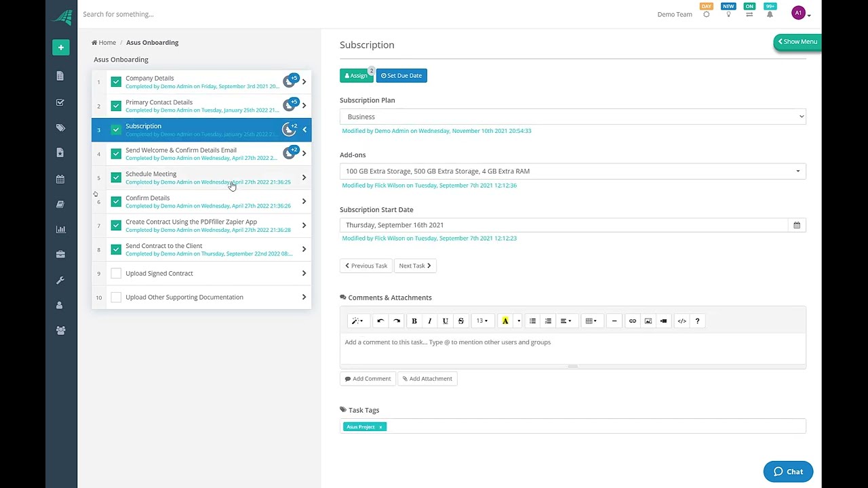Apply strikethrough formatting in comment editor
Screen dimensions: 868x488
461,321
